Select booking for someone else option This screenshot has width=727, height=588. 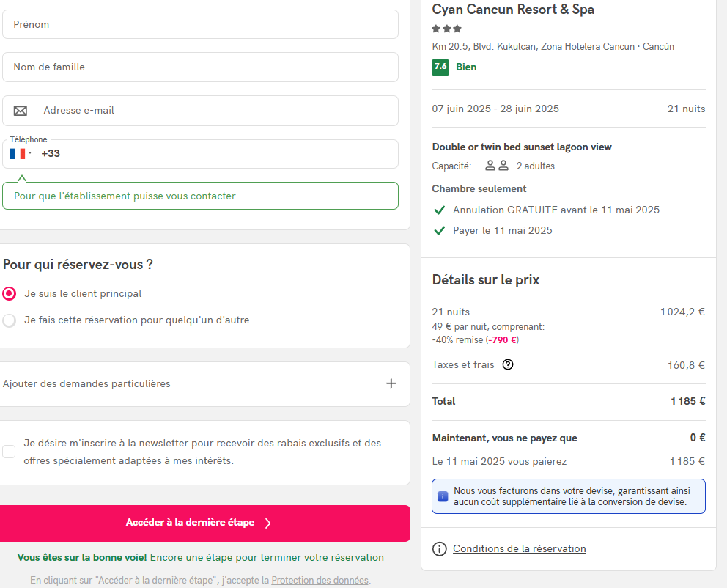[10, 320]
